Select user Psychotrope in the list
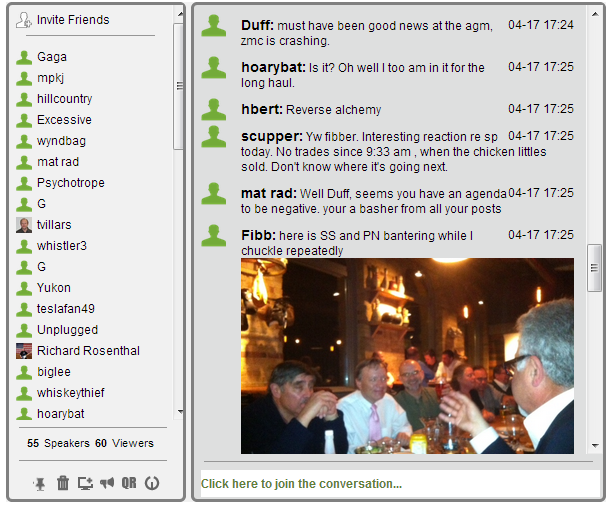The width and height of the screenshot is (615, 506). pos(71,183)
